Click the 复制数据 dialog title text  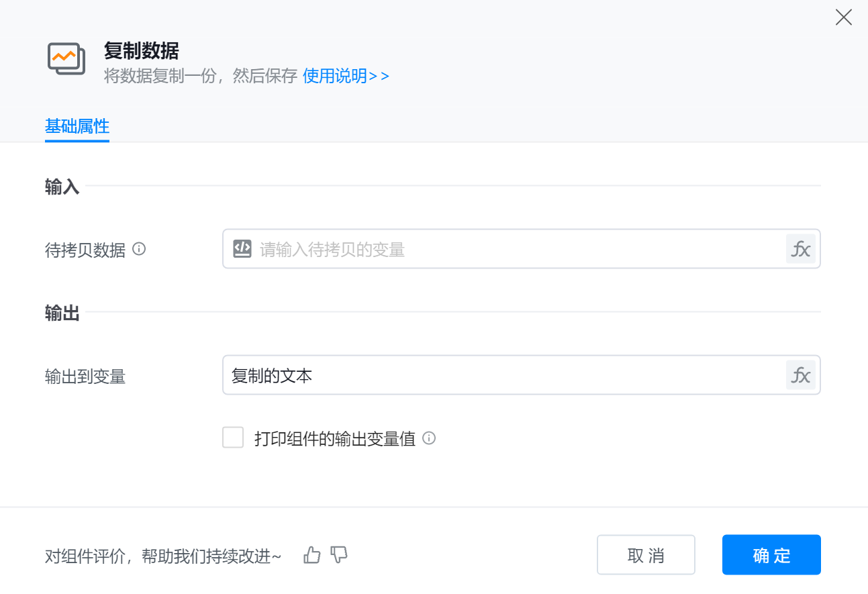pyautogui.click(x=142, y=50)
